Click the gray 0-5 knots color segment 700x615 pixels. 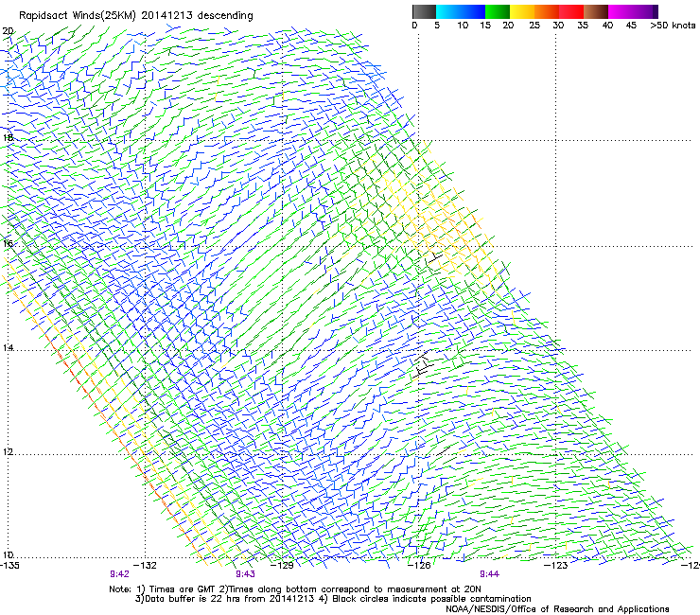click(x=424, y=11)
